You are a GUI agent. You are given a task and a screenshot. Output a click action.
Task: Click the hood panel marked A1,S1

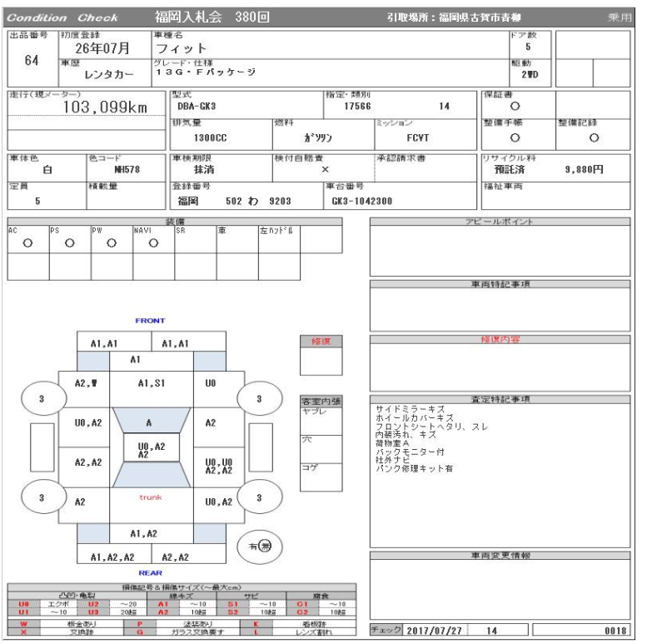[x=149, y=382]
